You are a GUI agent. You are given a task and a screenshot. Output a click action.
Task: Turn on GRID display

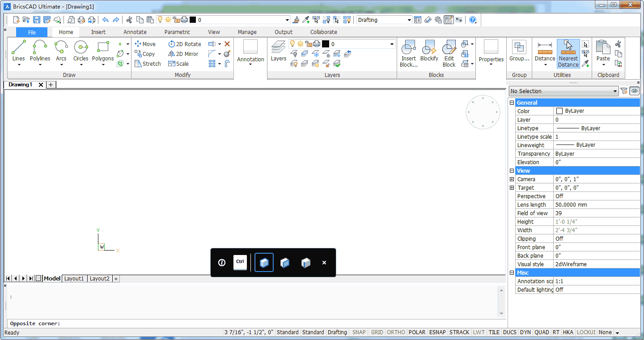point(377,332)
